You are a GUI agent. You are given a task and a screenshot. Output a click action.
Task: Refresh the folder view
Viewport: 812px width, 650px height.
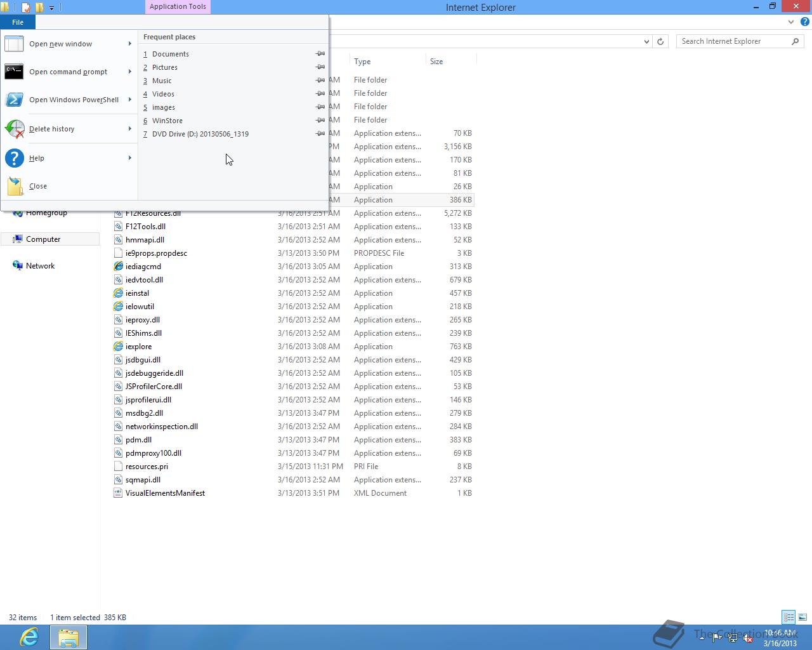660,41
